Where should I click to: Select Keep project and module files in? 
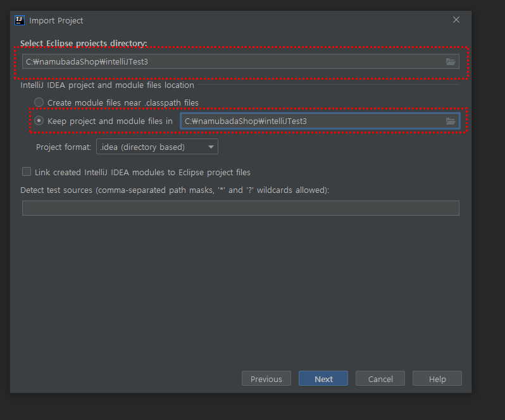[x=39, y=121]
